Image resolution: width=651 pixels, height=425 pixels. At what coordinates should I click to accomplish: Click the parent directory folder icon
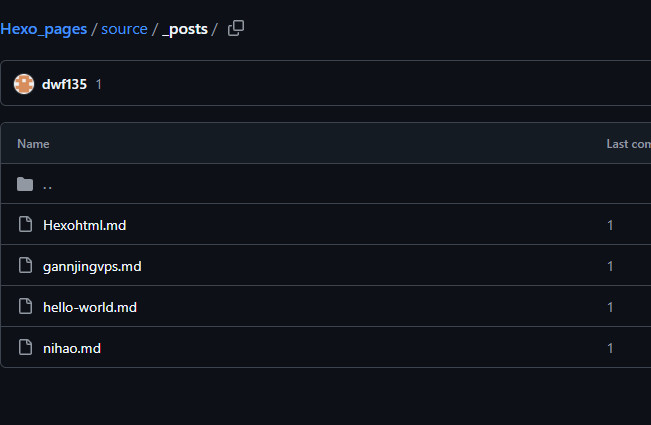(x=25, y=184)
